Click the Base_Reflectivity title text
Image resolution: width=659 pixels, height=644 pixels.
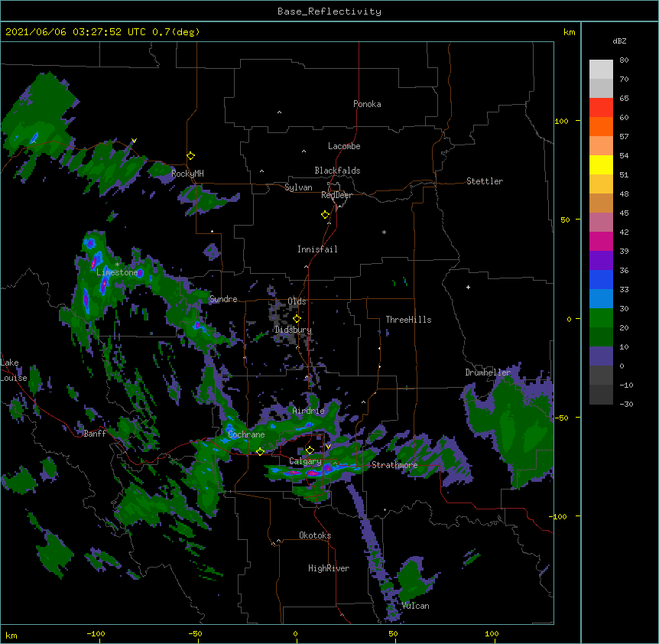click(x=329, y=11)
